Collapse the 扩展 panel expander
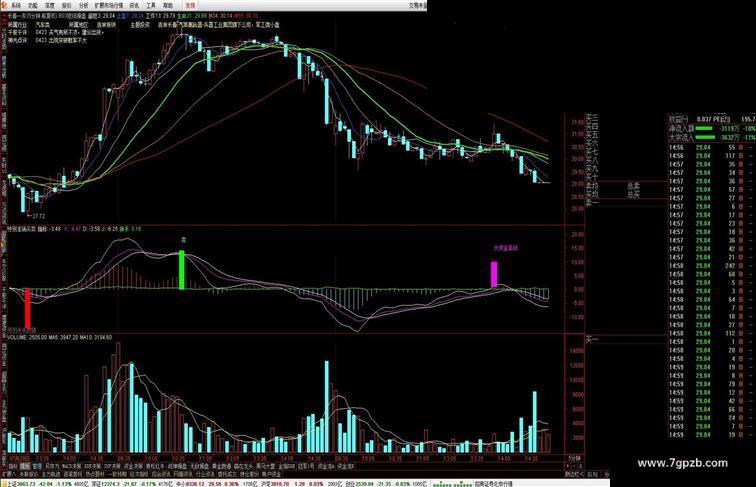The image size is (756, 487). 8,474
